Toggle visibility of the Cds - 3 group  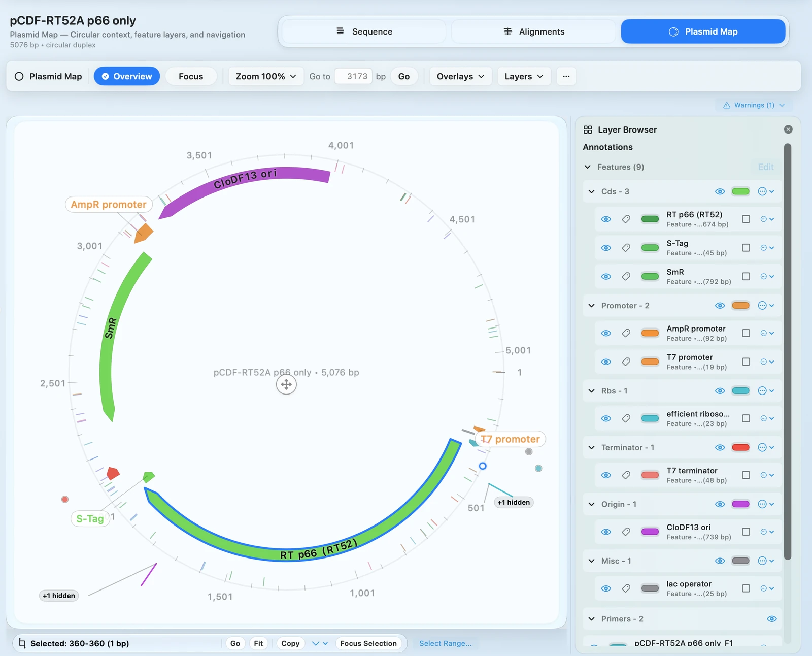pos(720,191)
